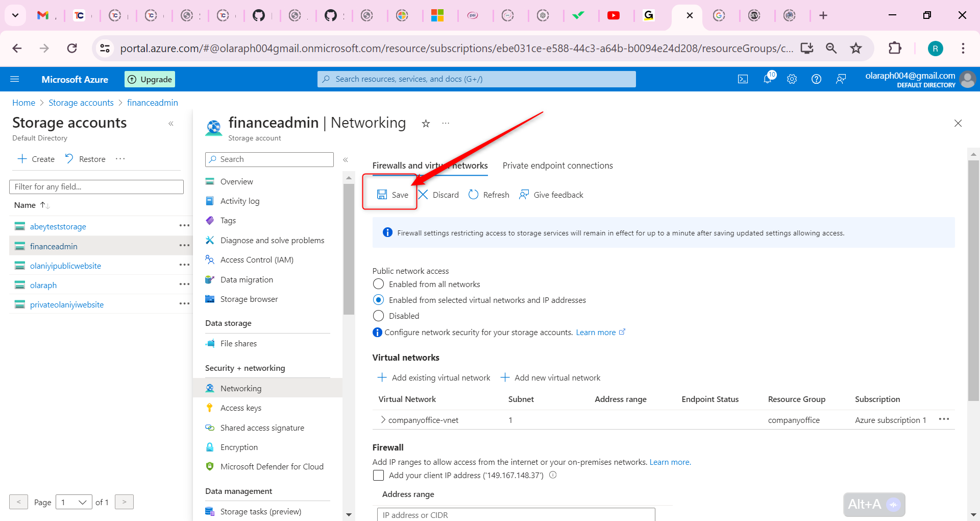Open Chrome's three-dot menu
The image size is (980, 521).
[963, 48]
